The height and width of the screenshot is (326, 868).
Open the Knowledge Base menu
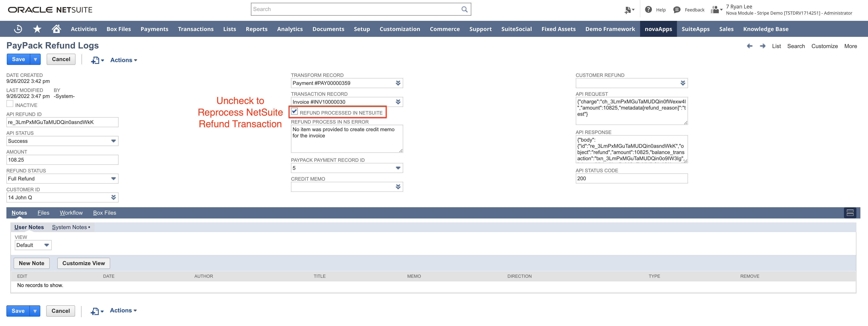point(766,29)
